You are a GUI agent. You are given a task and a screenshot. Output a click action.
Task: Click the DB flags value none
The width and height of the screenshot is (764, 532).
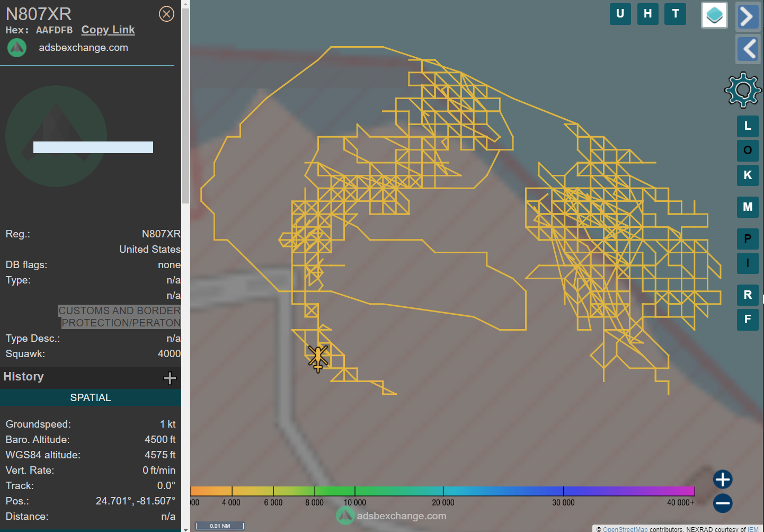169,264
